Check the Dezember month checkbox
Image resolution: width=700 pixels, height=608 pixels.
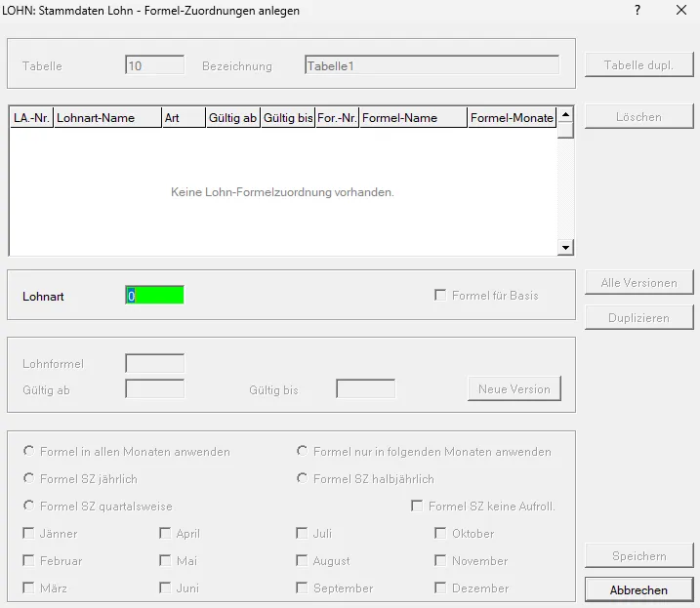[440, 588]
